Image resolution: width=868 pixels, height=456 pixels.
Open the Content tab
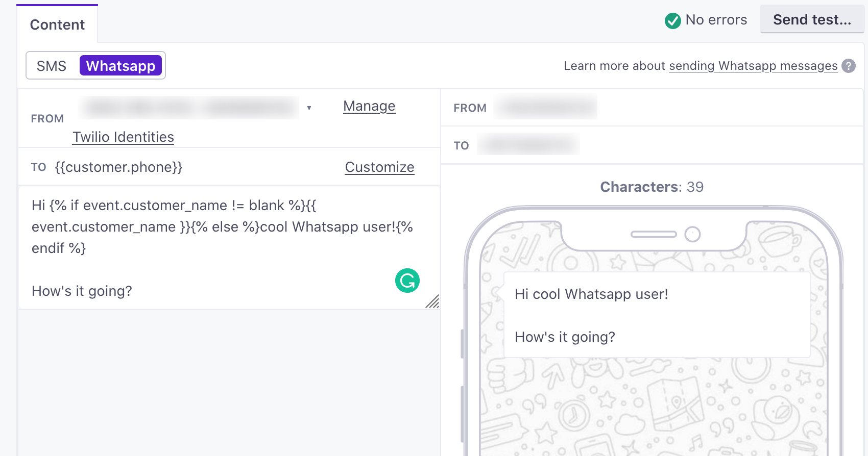[57, 24]
